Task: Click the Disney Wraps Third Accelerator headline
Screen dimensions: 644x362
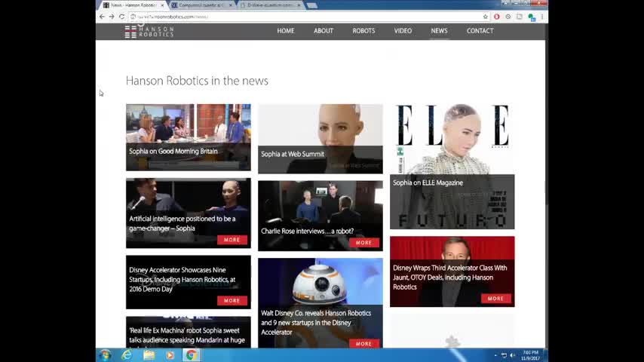Action: click(449, 278)
